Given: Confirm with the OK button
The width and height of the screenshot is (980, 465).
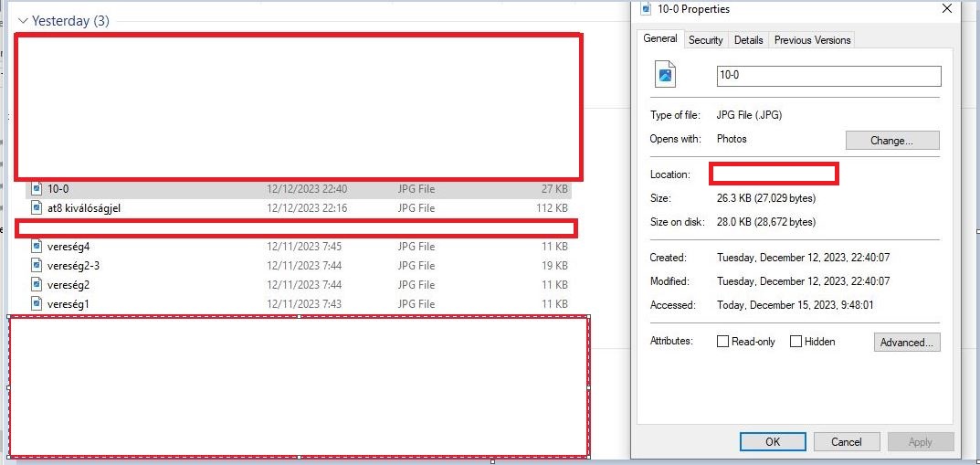Looking at the screenshot, I should [773, 441].
